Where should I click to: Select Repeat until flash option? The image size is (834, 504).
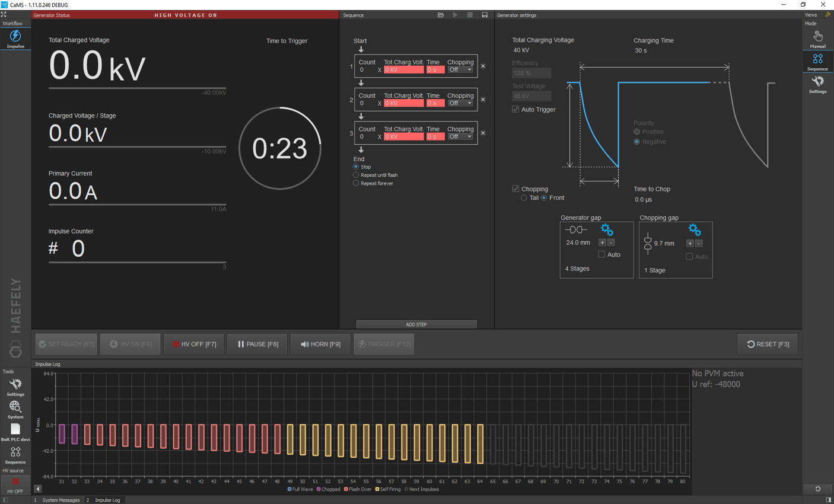click(356, 175)
